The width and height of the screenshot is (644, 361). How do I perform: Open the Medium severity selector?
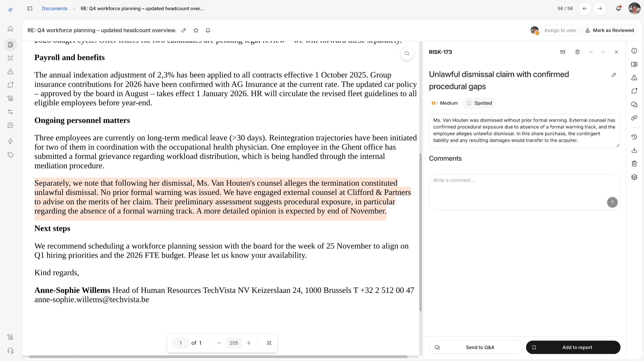pyautogui.click(x=445, y=103)
